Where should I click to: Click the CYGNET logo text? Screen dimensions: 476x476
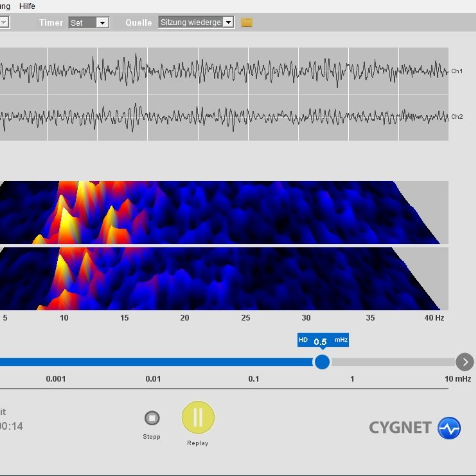[x=400, y=428]
